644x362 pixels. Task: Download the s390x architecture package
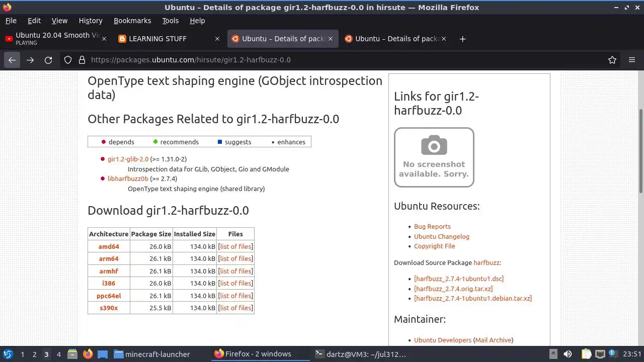click(x=109, y=308)
